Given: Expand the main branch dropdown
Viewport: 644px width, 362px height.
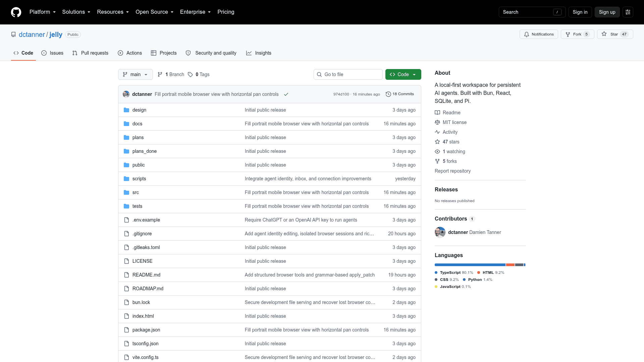Looking at the screenshot, I should (x=136, y=74).
